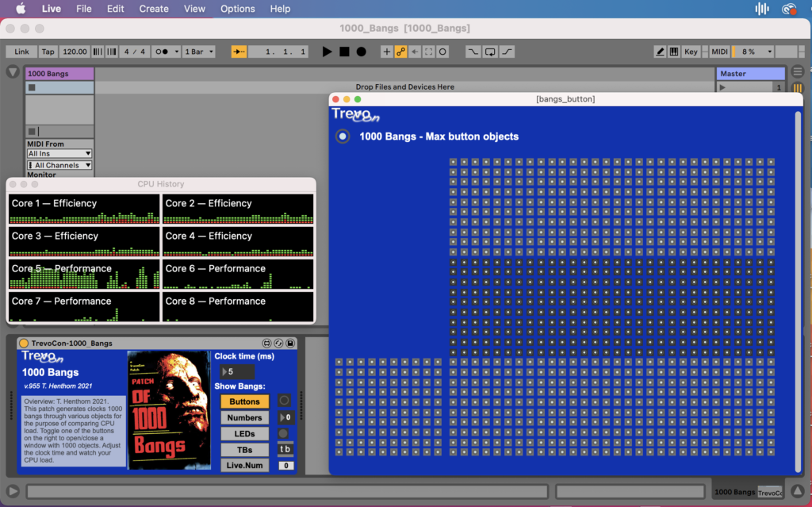The image size is (812, 507).
Task: Toggle the Punch-In switch icon
Action: tap(473, 52)
